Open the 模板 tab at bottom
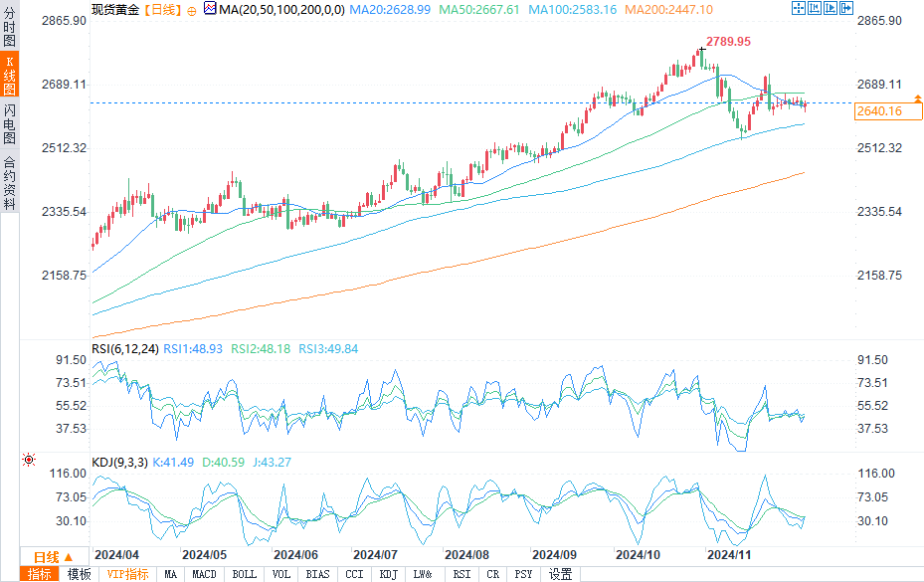 click(79, 574)
